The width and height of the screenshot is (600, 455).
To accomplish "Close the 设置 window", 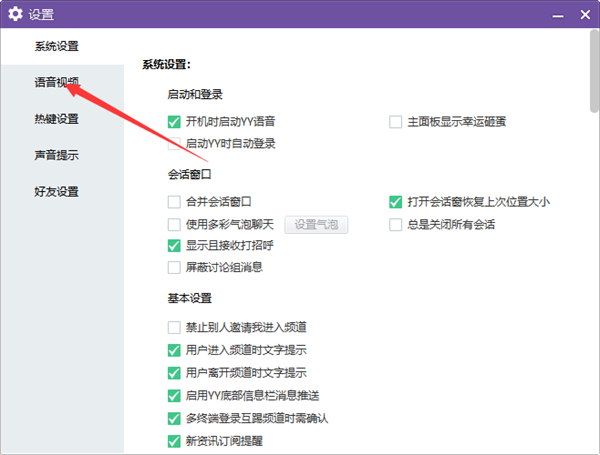I will [x=585, y=15].
